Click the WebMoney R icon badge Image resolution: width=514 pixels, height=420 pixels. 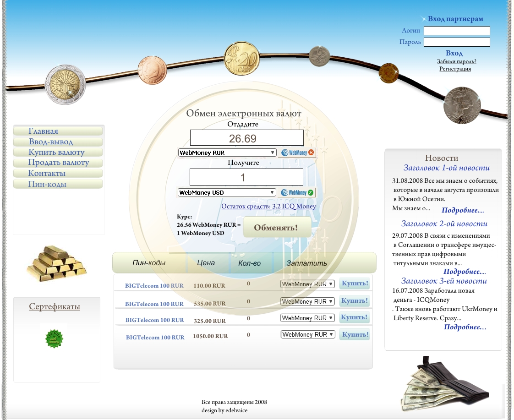[297, 153]
